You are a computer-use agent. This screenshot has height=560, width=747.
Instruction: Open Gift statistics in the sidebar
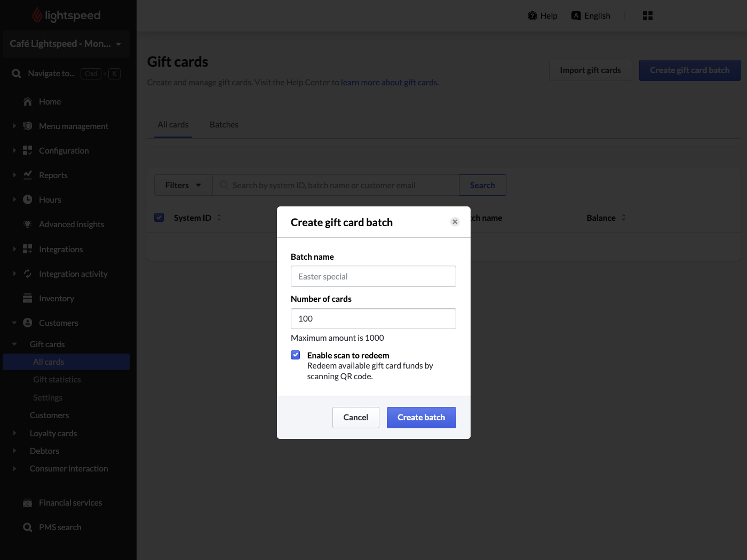57,380
